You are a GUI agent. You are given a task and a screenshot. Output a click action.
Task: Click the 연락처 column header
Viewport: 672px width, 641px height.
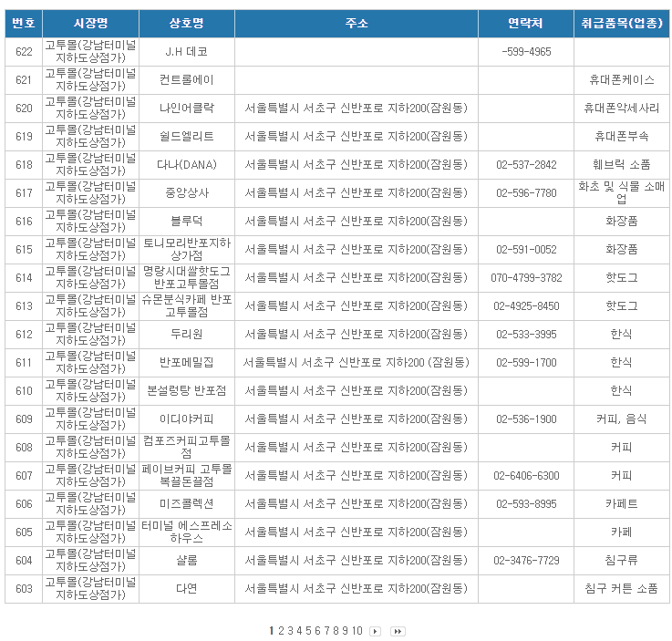pos(526,23)
